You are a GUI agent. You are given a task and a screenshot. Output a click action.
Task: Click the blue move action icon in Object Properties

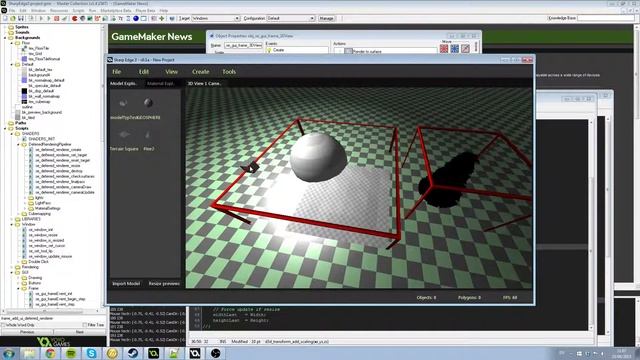click(x=455, y=49)
